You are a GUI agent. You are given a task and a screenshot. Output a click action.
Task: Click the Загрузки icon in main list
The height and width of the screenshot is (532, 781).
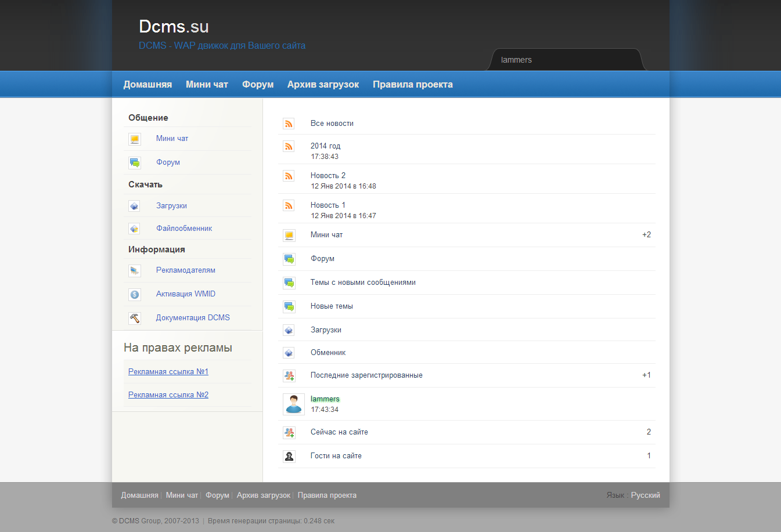coord(289,330)
